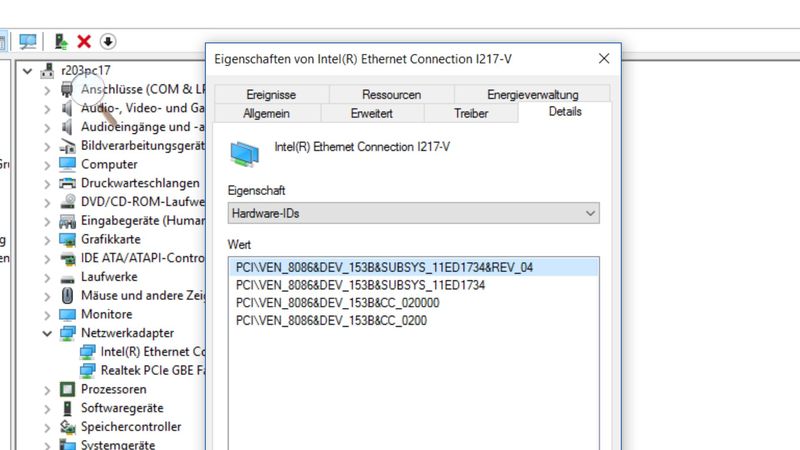Expand the Anschlüsse (COM & LPT) category

click(x=47, y=90)
